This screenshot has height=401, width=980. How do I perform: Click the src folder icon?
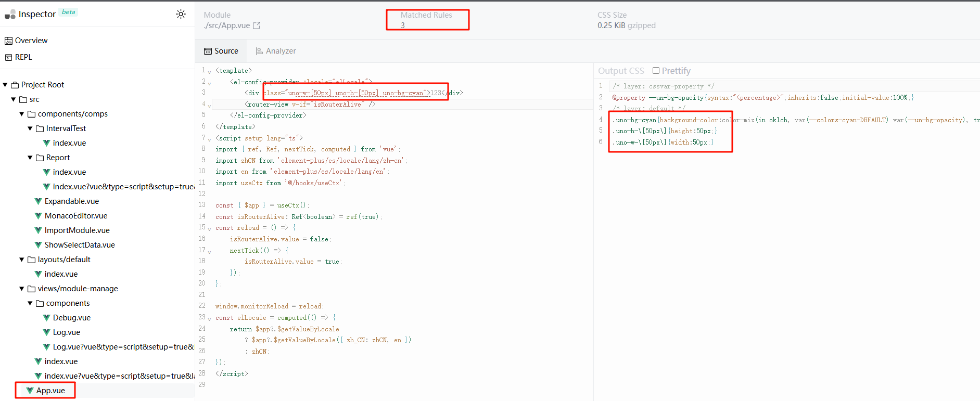click(x=23, y=99)
